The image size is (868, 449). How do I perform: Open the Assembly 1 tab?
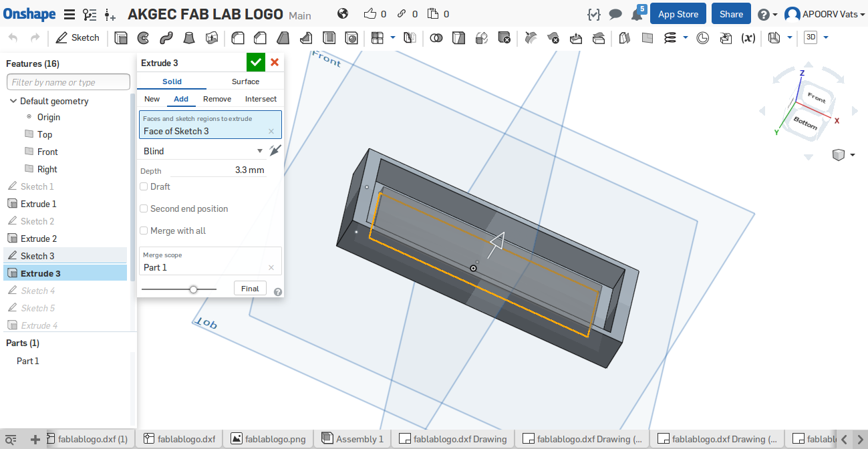click(352, 439)
